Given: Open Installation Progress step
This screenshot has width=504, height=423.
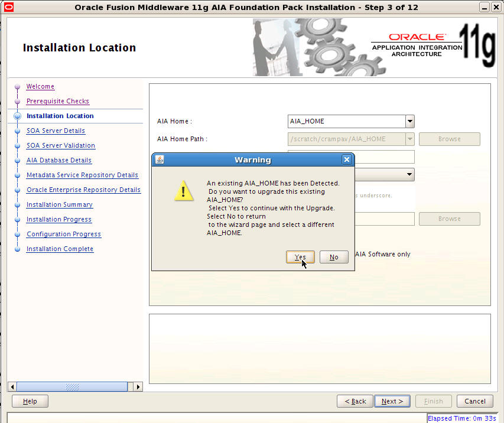Looking at the screenshot, I should click(x=59, y=220).
